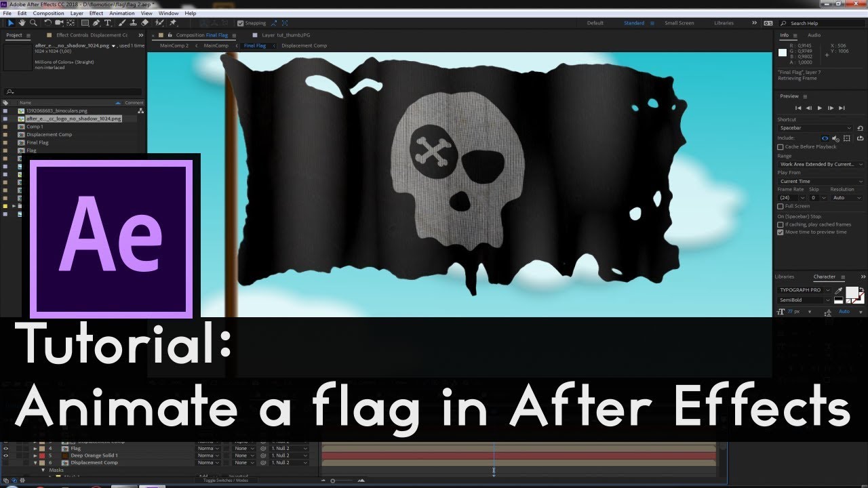Viewport: 868px width, 488px height.
Task: Select the Puppet Pin tool
Action: (x=174, y=22)
